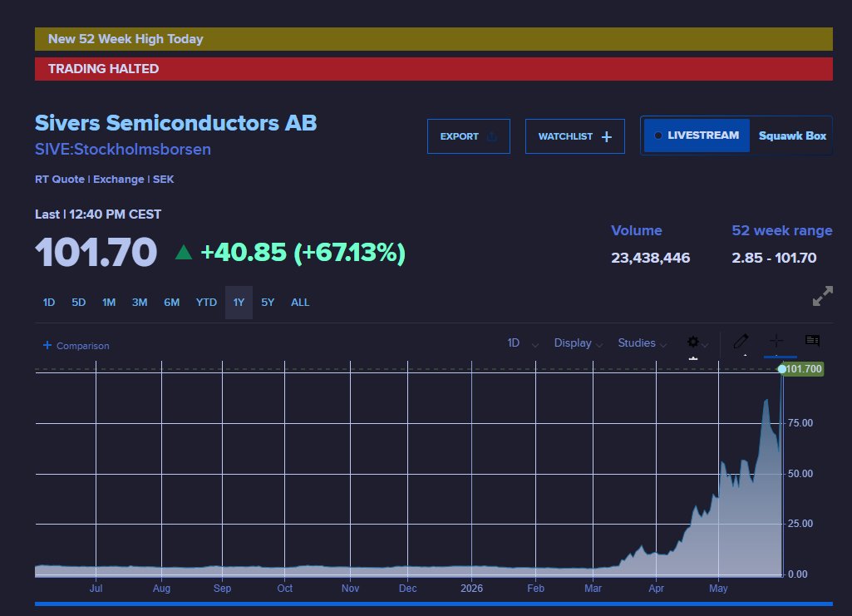Click the +40.85 (+67.13%) change value
This screenshot has height=616, width=852.
[x=303, y=252]
